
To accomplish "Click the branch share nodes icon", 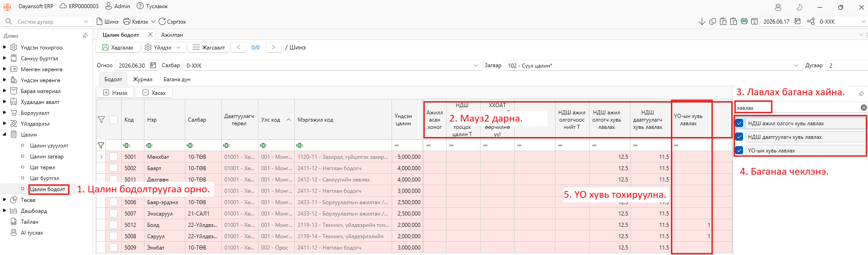I will [811, 21].
